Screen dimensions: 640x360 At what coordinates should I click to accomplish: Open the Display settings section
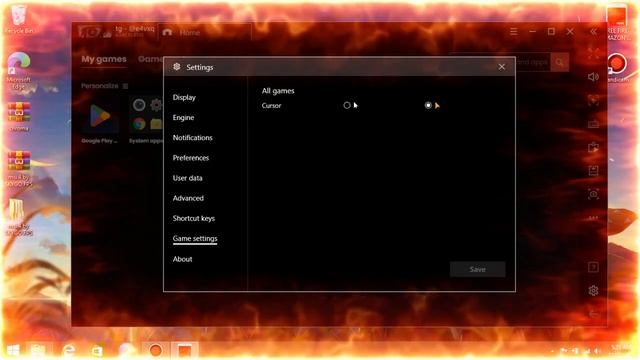[x=184, y=97]
